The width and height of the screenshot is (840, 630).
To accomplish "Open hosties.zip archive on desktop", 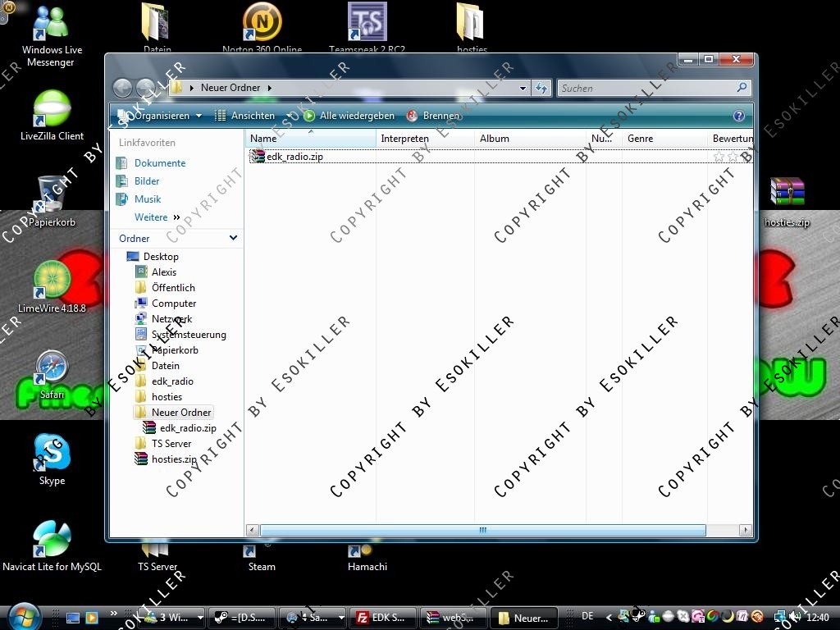I will tap(787, 202).
